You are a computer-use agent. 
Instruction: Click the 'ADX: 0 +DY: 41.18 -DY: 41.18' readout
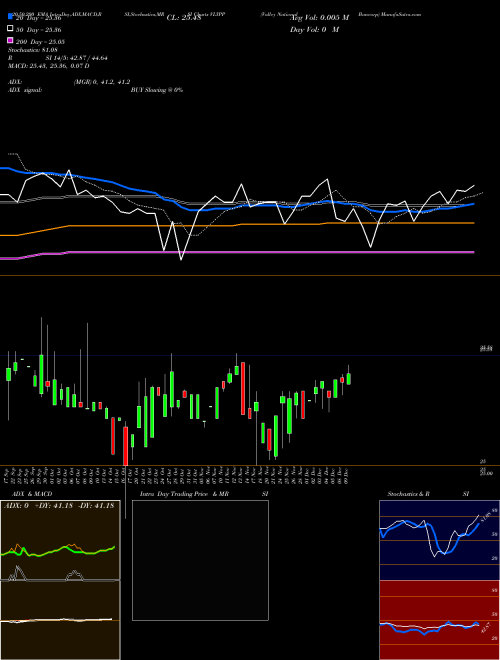(59, 506)
